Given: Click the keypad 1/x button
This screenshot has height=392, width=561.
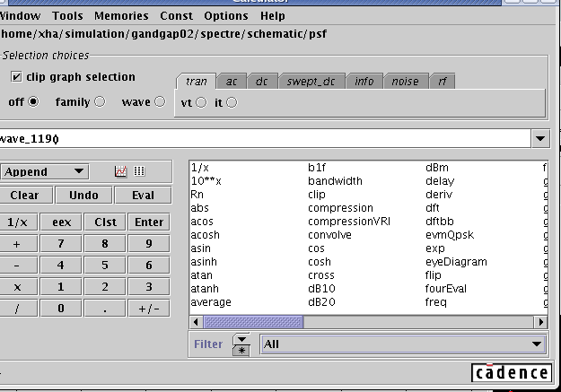Looking at the screenshot, I should (x=17, y=222).
